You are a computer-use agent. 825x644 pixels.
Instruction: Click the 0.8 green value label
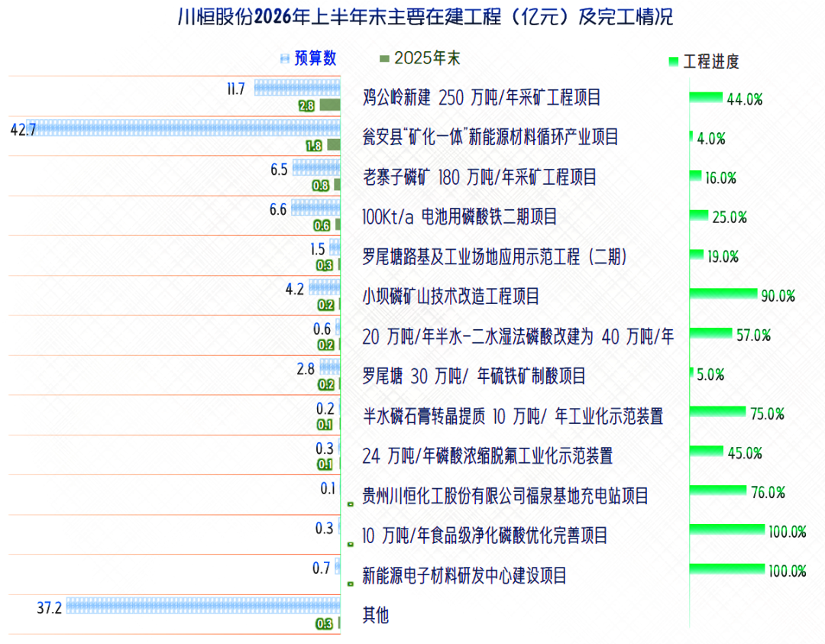(x=320, y=186)
